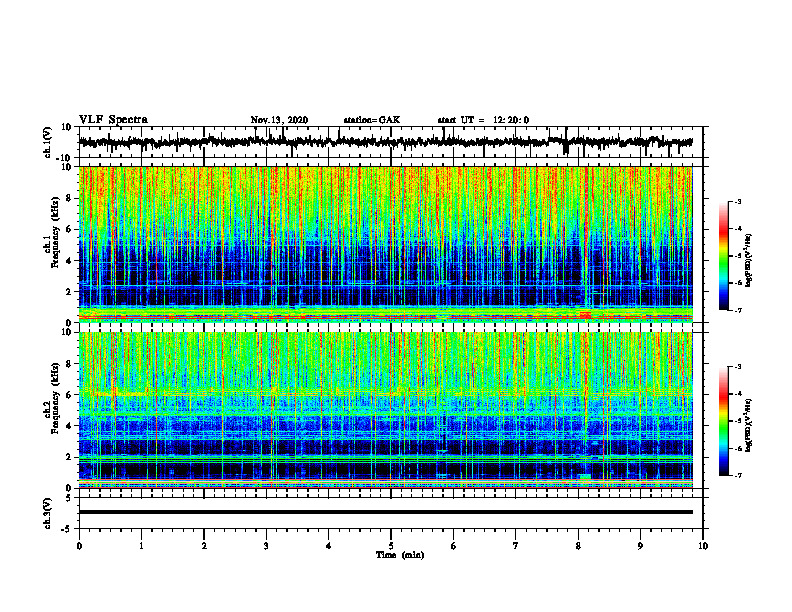This screenshot has height=612, width=792.
Task: Click the "VLF Spectra" plot title
Action: (113, 120)
